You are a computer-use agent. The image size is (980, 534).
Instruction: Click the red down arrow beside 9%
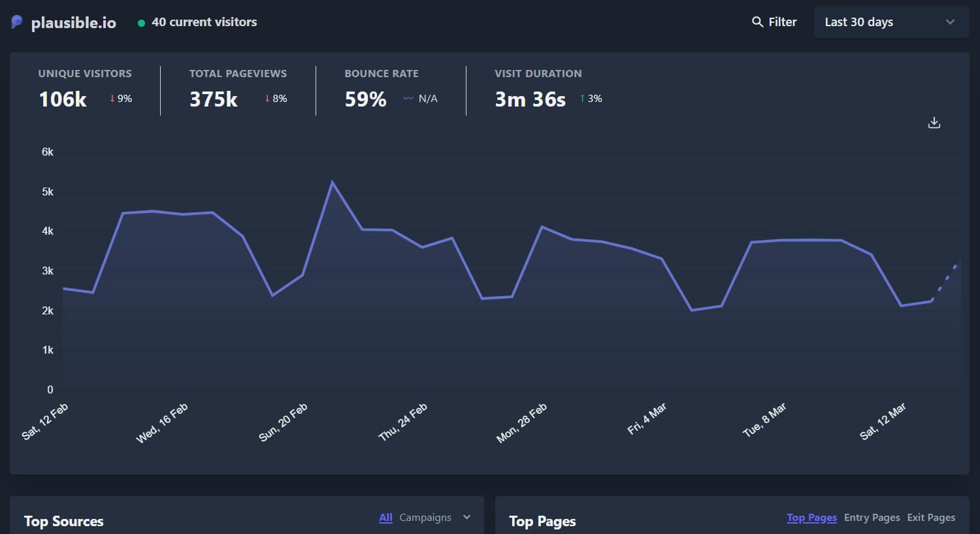click(x=110, y=98)
